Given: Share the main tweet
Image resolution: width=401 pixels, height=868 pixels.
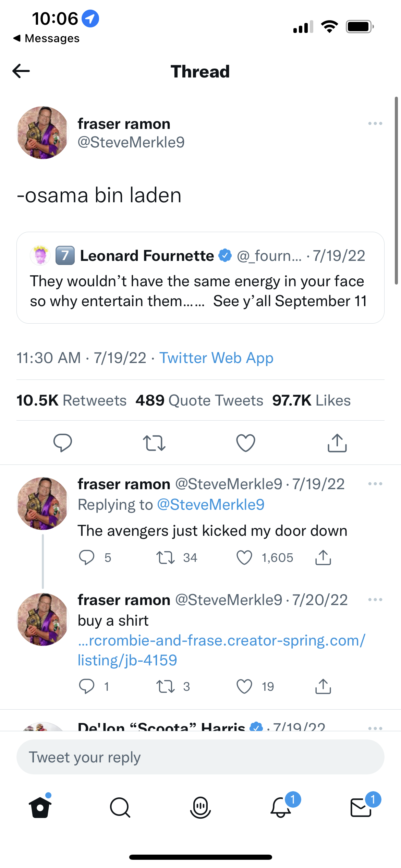Looking at the screenshot, I should point(337,443).
